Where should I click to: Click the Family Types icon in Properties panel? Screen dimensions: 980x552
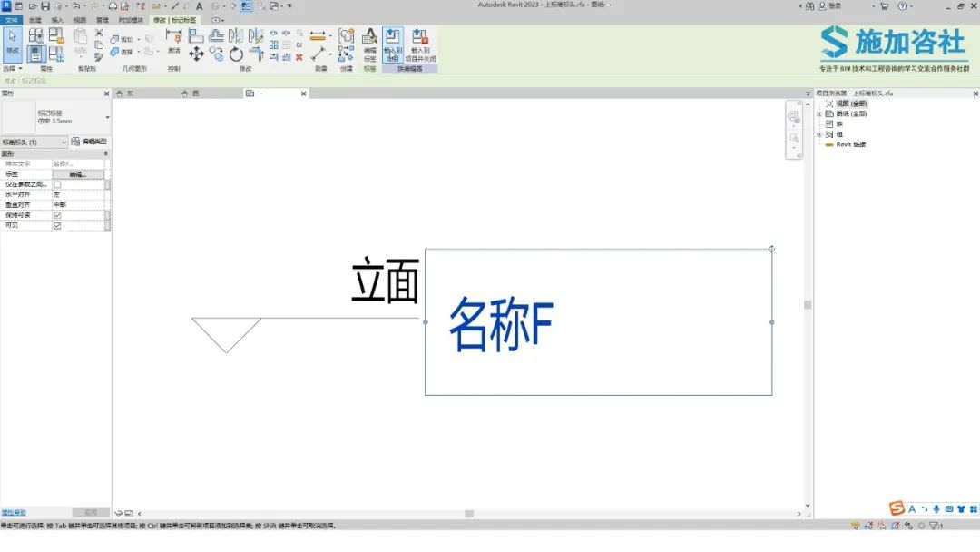pos(56,54)
